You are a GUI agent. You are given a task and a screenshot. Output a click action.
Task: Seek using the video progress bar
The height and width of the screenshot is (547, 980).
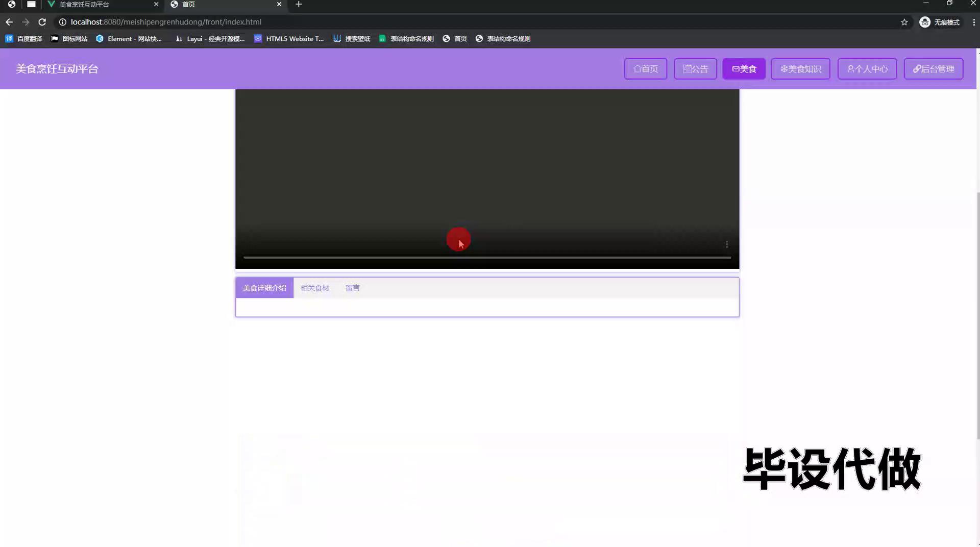[x=487, y=258]
